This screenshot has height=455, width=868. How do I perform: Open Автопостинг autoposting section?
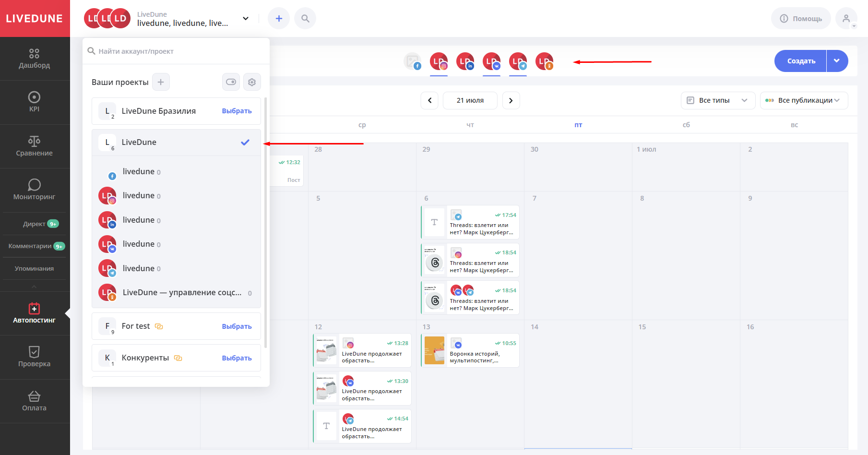(x=35, y=313)
